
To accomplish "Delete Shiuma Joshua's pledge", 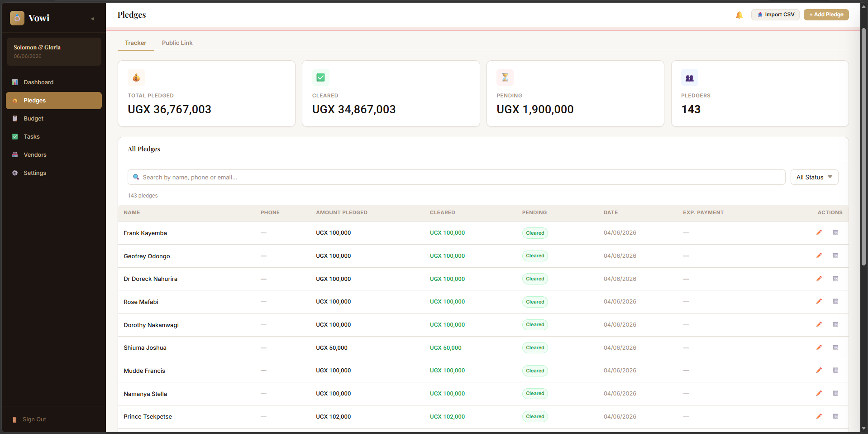I will point(835,348).
